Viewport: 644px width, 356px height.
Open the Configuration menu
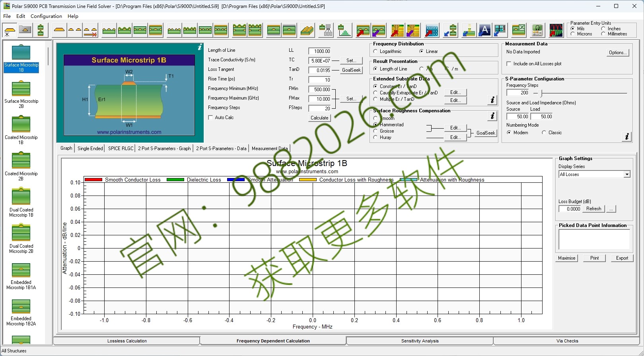point(46,16)
